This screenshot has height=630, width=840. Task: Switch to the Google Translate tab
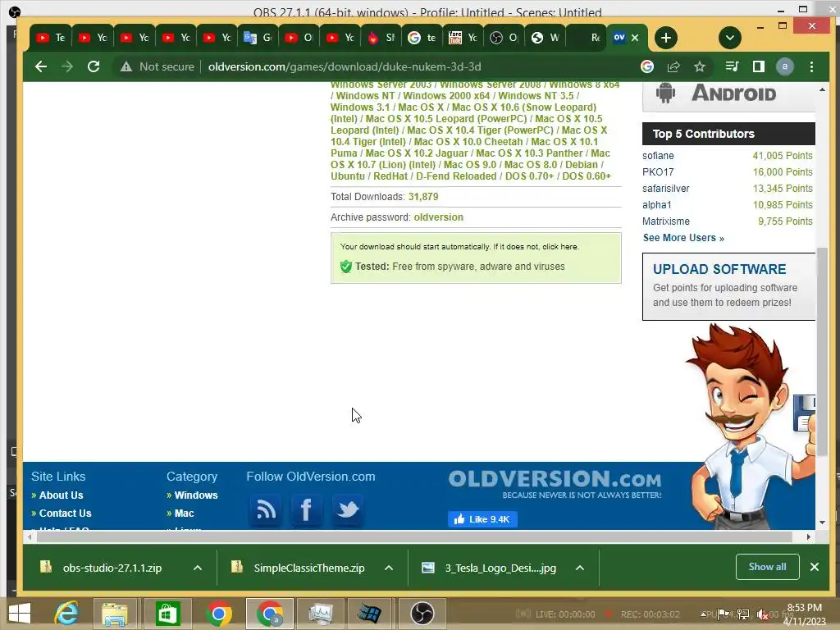coord(258,38)
